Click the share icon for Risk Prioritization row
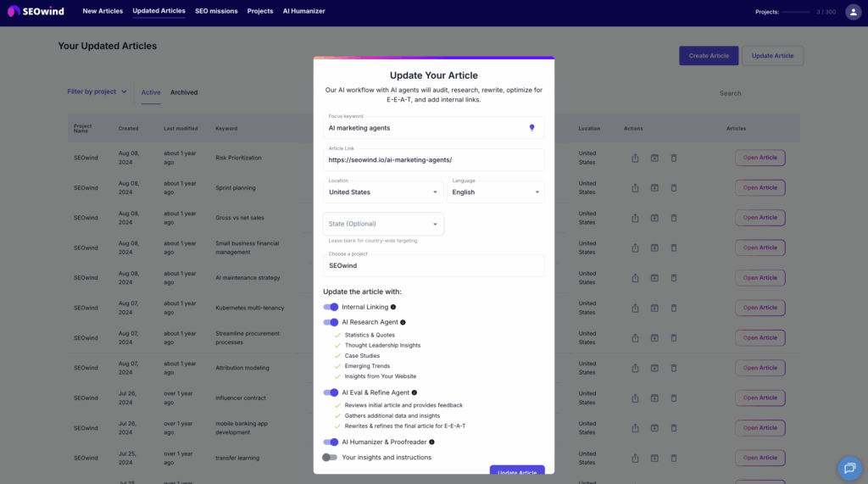Viewport: 868px width, 484px height. click(635, 158)
